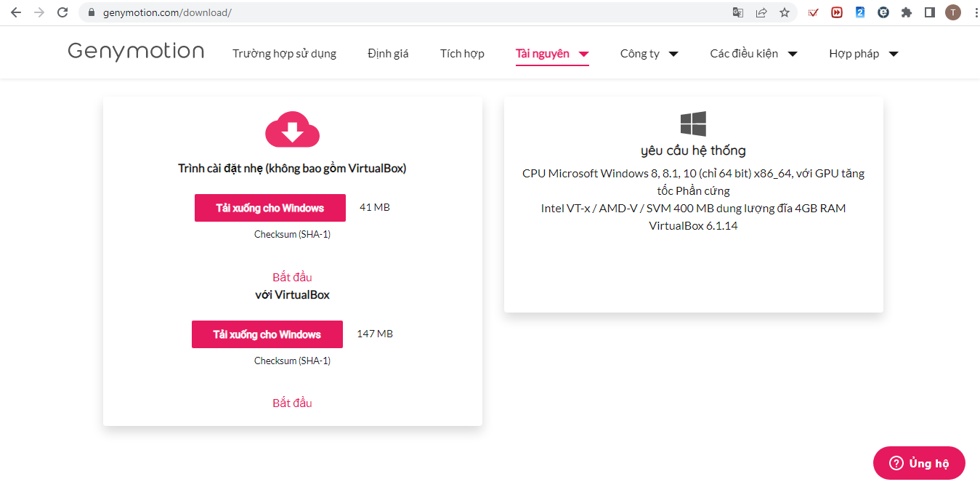Open the Google Translate icon in address bar
Image resolution: width=980 pixels, height=487 pixels.
(738, 12)
